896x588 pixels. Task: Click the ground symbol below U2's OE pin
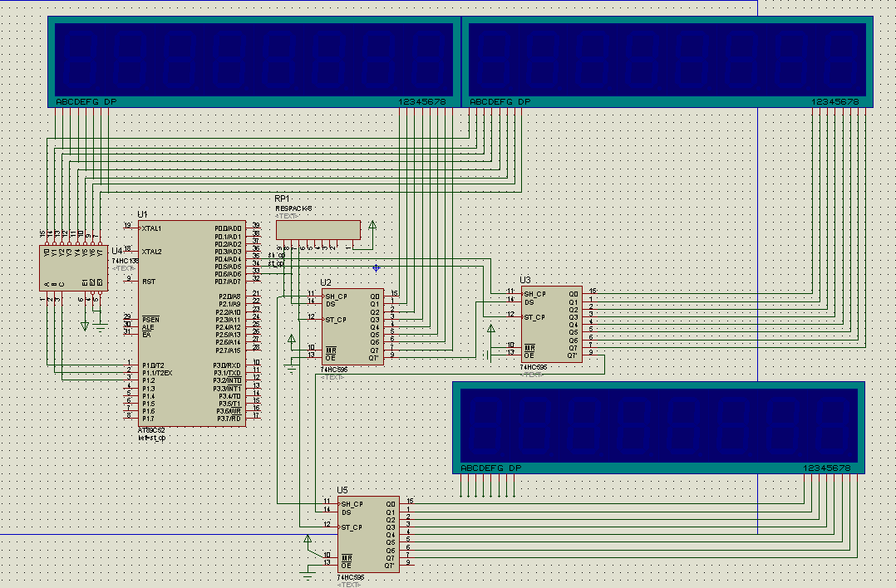pos(292,369)
